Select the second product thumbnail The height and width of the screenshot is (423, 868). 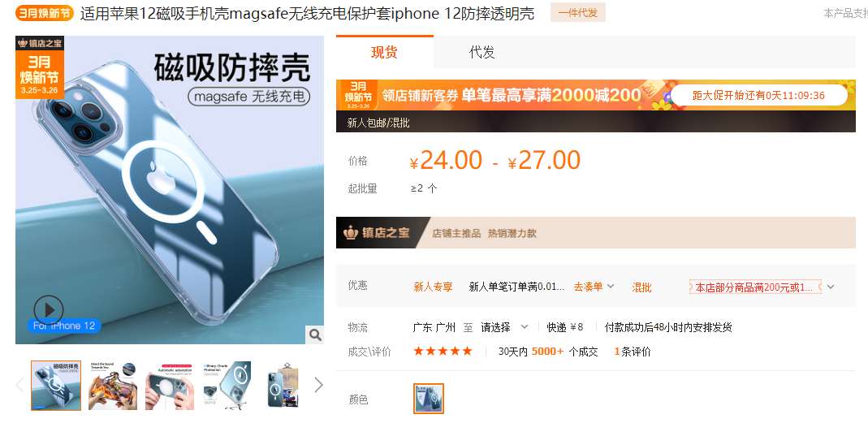point(113,386)
